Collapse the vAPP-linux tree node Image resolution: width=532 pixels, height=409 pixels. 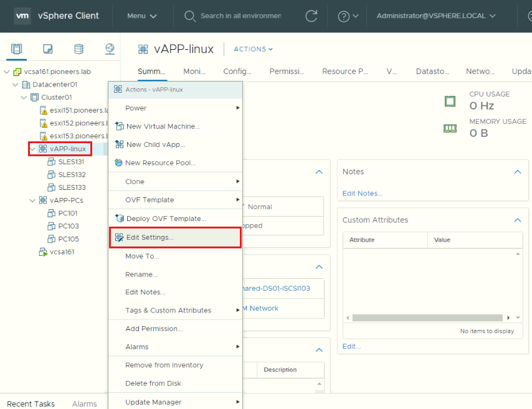coord(32,149)
